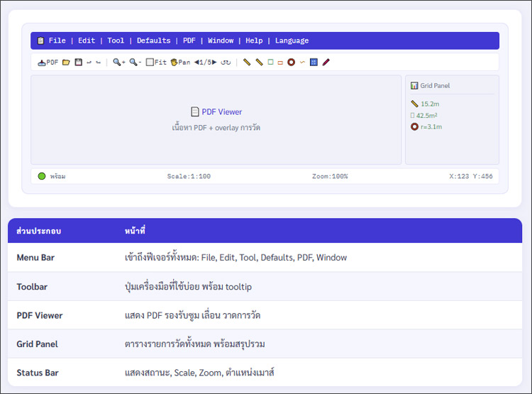
Task: Go to next page arrow
Action: pos(214,62)
